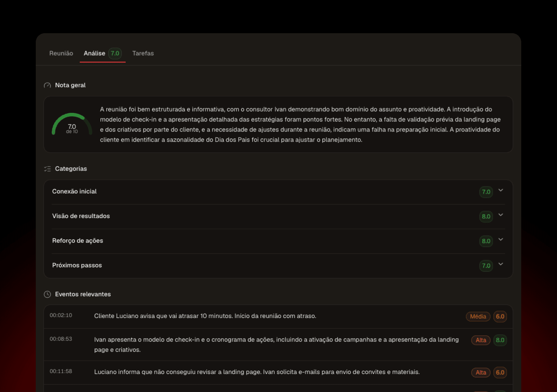Click the Próximos passos category label
The width and height of the screenshot is (557, 392).
(x=77, y=265)
